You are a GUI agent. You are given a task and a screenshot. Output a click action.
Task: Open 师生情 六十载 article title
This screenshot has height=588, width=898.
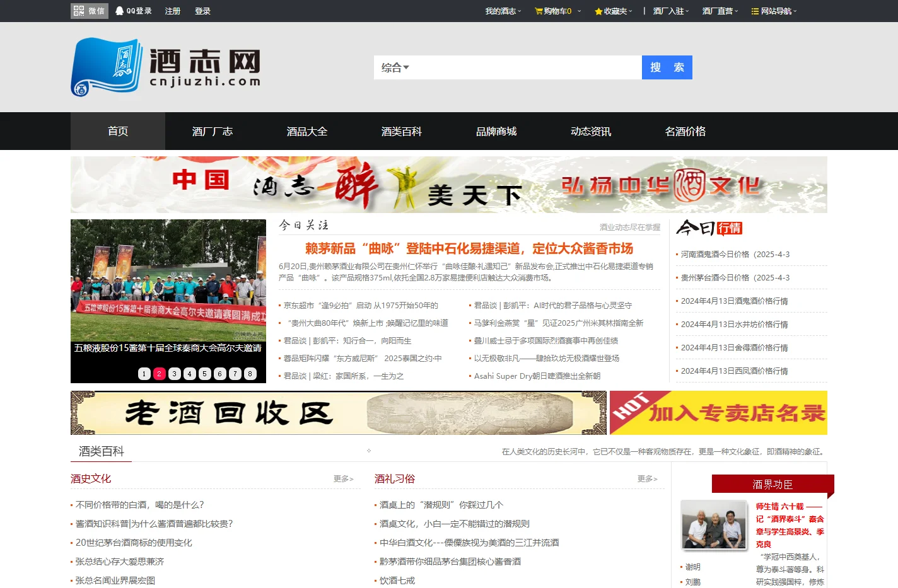(790, 525)
